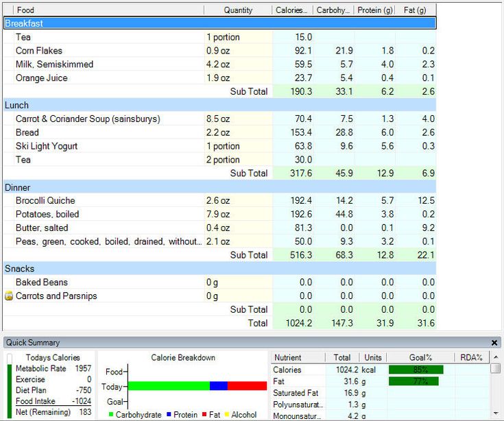The height and width of the screenshot is (421, 504).
Task: Click scroll down arrow in nutrient list
Action: (x=496, y=413)
